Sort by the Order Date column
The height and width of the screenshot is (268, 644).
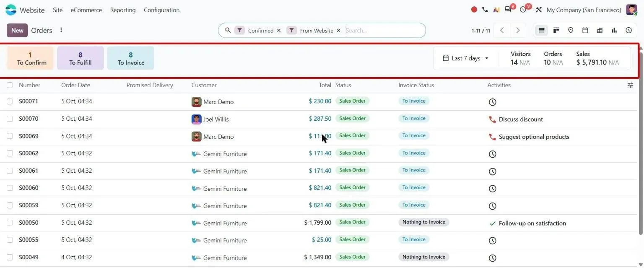pos(75,85)
